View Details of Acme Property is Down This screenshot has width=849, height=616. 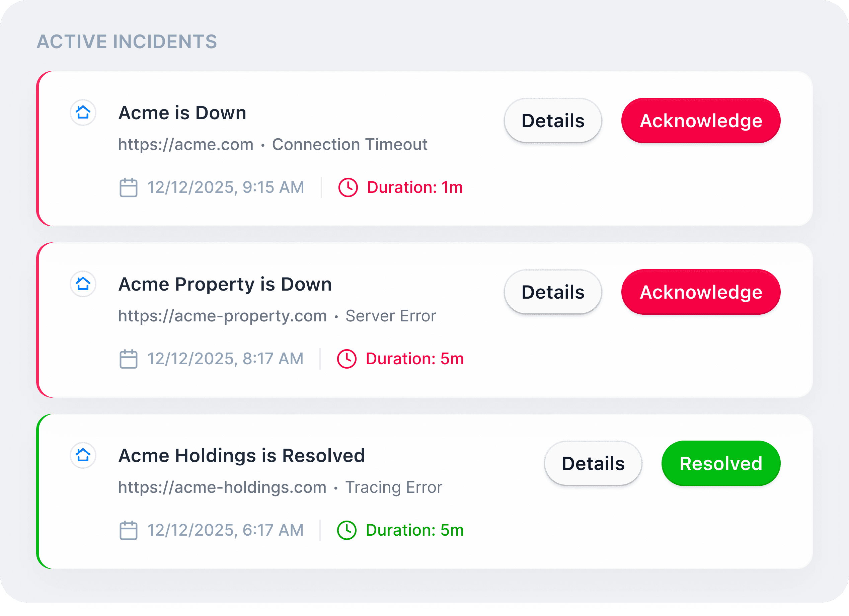click(552, 292)
